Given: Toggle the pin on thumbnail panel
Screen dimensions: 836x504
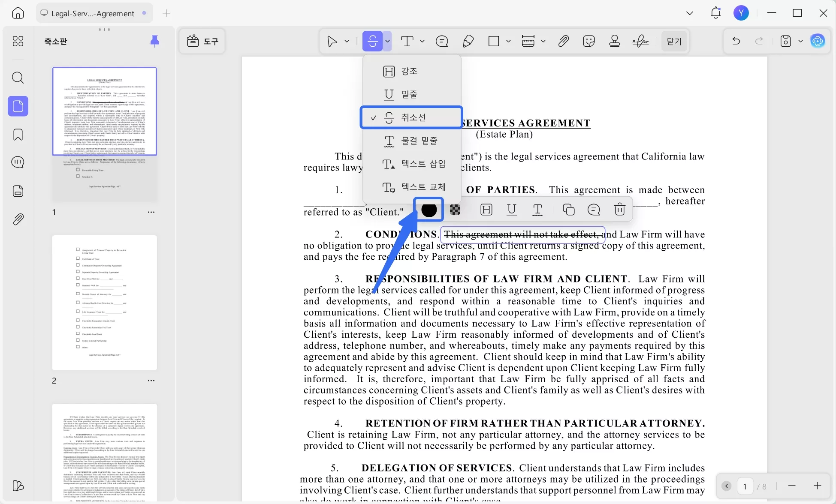Looking at the screenshot, I should [x=155, y=41].
